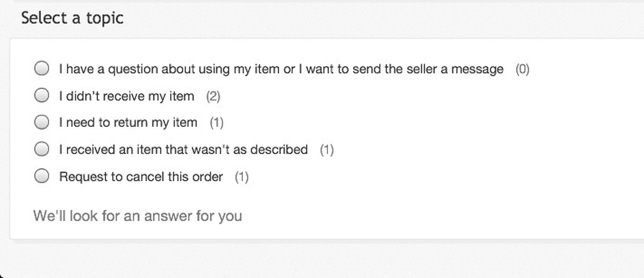This screenshot has width=644, height=278.
Task: Click the (1) count beside cancel this order
Action: coord(242,177)
